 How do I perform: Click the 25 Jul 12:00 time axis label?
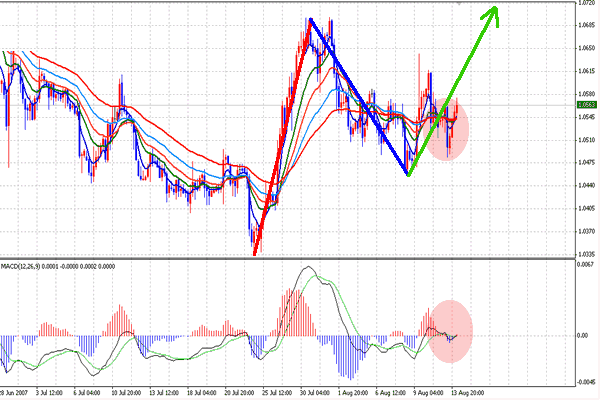(277, 393)
